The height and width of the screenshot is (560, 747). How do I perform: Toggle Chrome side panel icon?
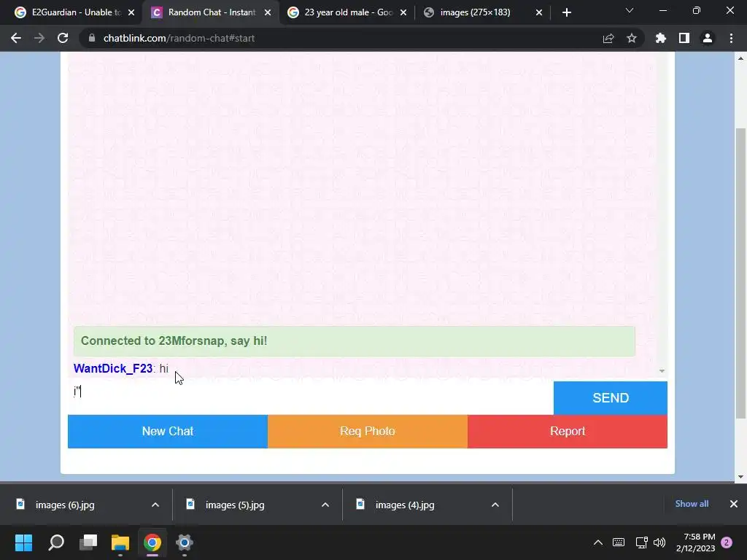(x=684, y=38)
